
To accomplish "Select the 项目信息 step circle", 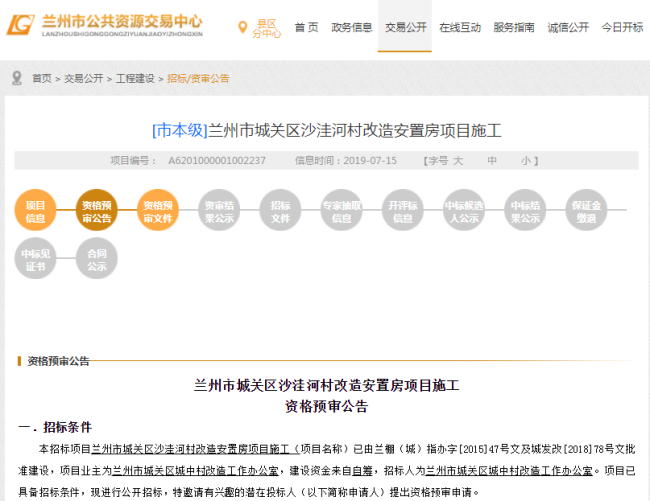I will tap(35, 211).
